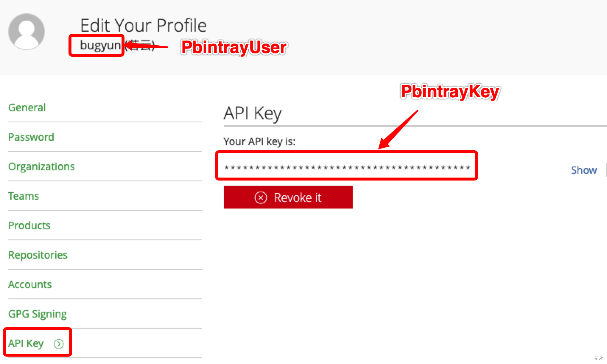
Task: Click the masked API key field
Action: pos(347,168)
